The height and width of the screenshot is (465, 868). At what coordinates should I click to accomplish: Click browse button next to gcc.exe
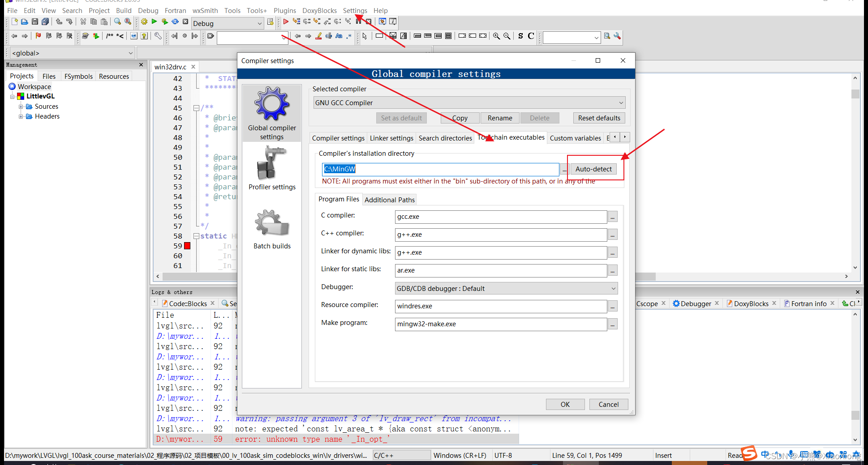click(612, 217)
